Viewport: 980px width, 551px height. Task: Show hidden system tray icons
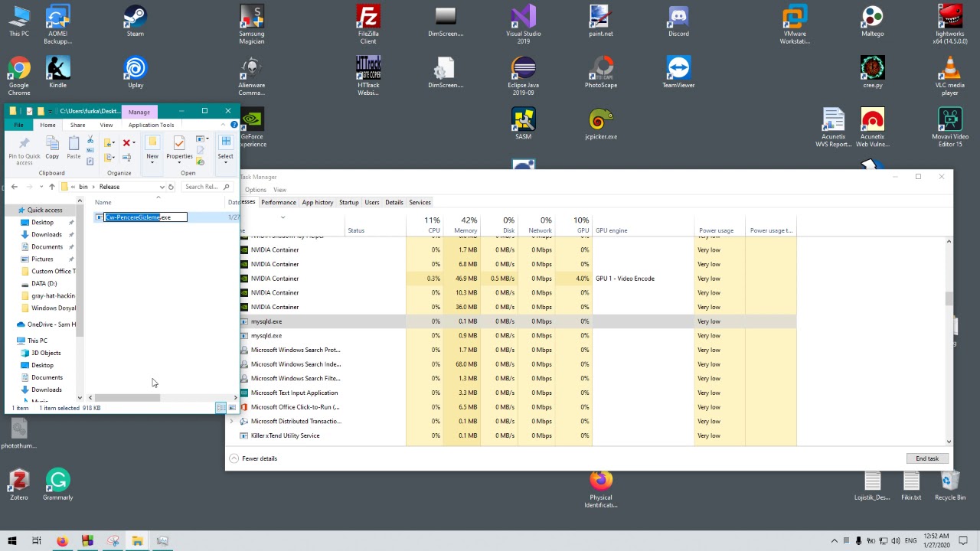point(836,541)
